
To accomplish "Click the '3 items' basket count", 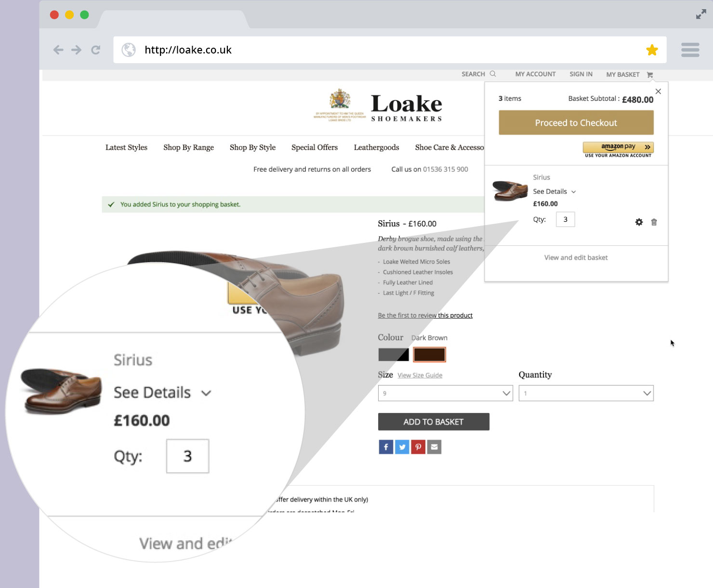I will tap(510, 98).
